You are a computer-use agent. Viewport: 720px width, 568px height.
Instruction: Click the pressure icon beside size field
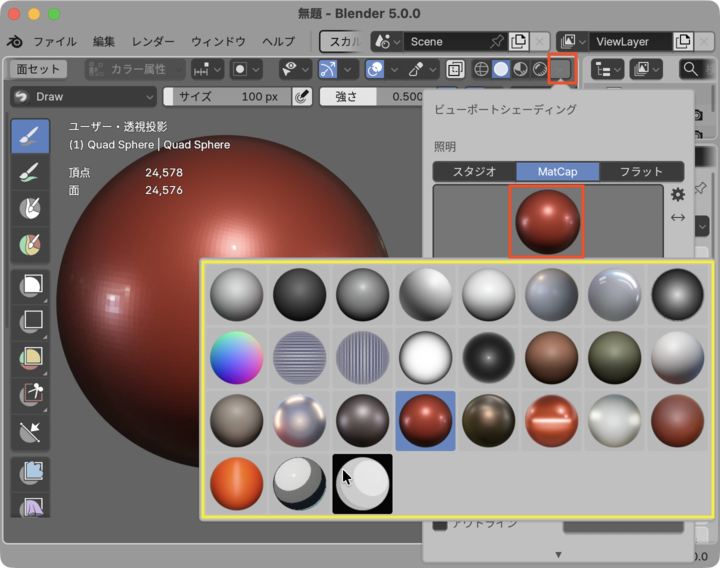(301, 97)
